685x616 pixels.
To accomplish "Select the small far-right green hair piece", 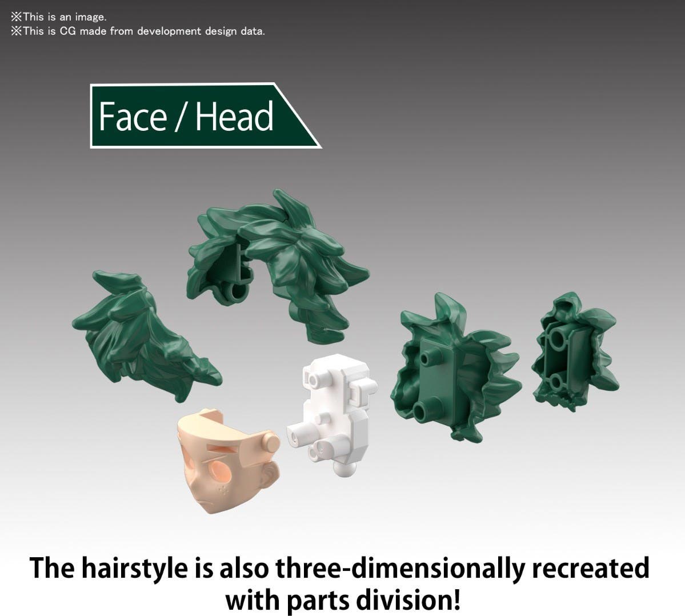I will pos(574,349).
